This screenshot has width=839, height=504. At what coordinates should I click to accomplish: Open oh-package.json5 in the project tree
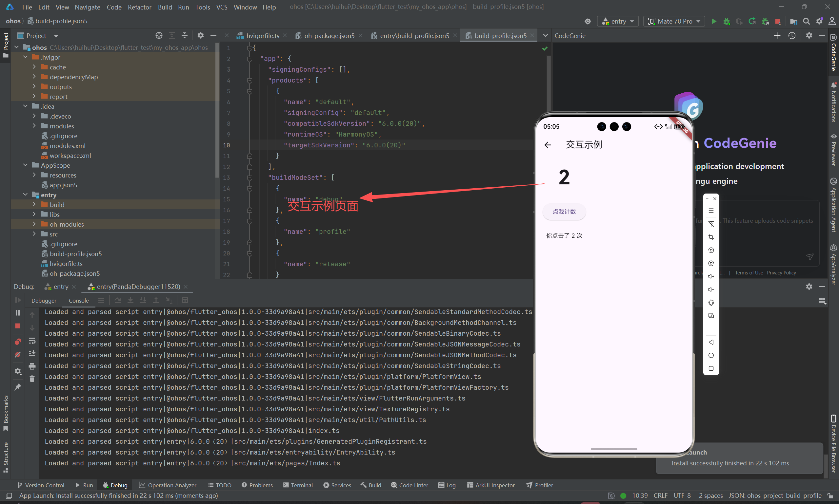click(74, 273)
